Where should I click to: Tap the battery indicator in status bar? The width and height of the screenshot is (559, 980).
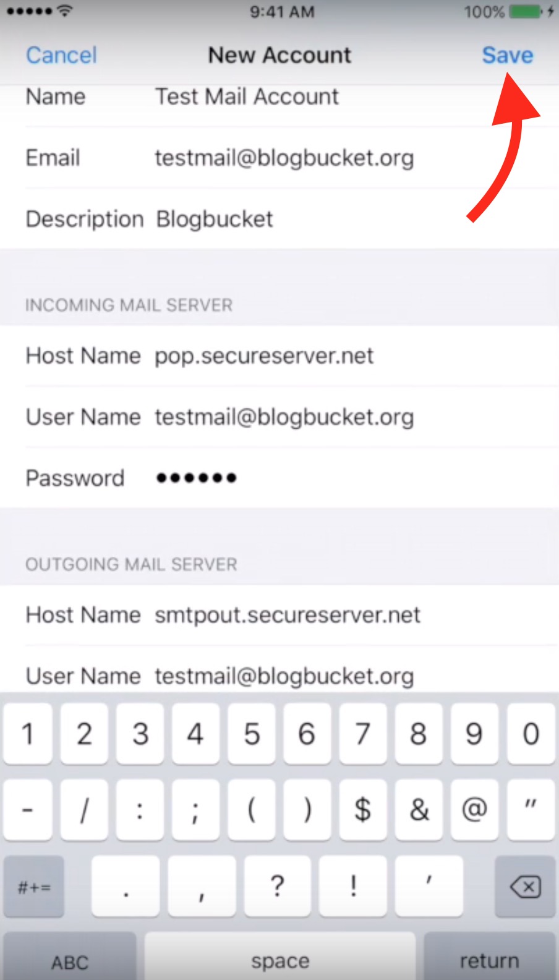click(x=526, y=12)
